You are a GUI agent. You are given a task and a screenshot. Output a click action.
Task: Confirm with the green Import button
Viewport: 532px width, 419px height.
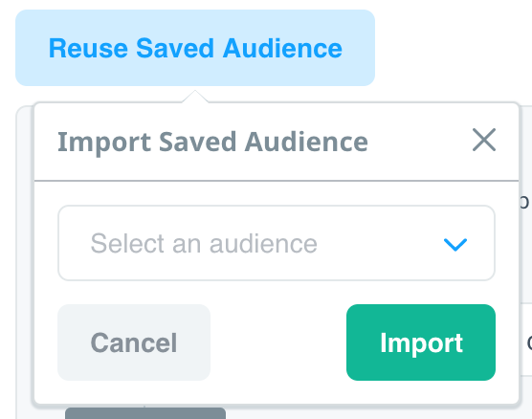421,342
